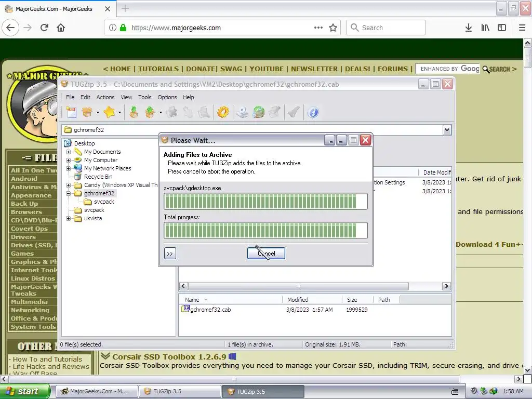
Task: Click the blue info About icon
Action: (313, 112)
